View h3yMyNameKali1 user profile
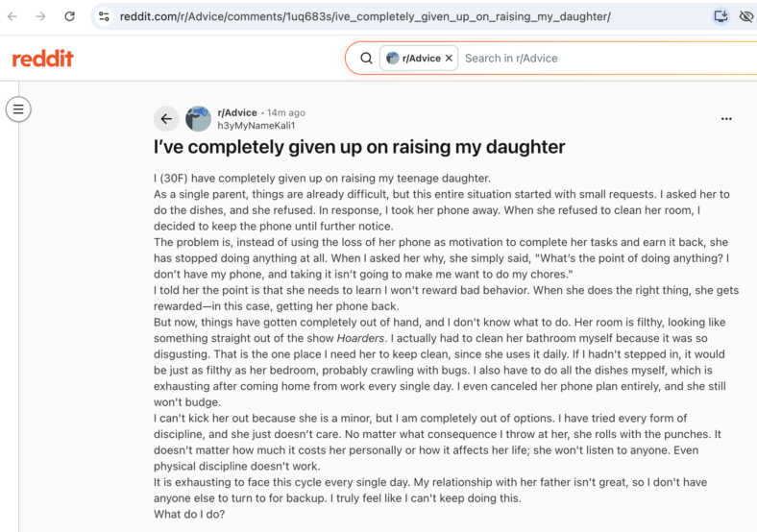Screen dimensions: 757x532 256,126
